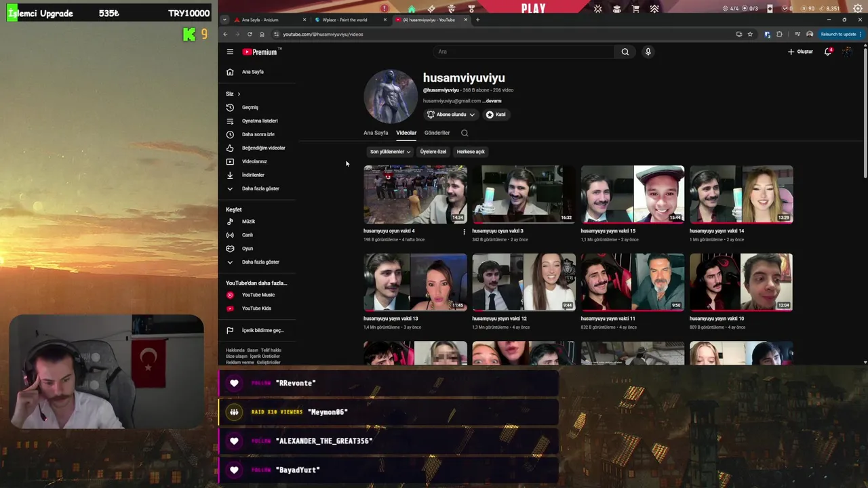The width and height of the screenshot is (868, 488).
Task: Expand channel description ...devamı
Action: point(492,101)
